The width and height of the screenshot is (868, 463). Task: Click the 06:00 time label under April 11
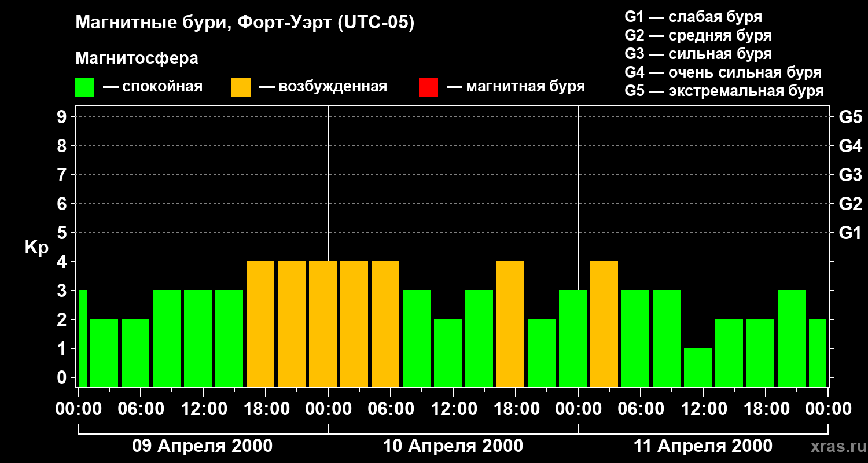click(x=641, y=409)
